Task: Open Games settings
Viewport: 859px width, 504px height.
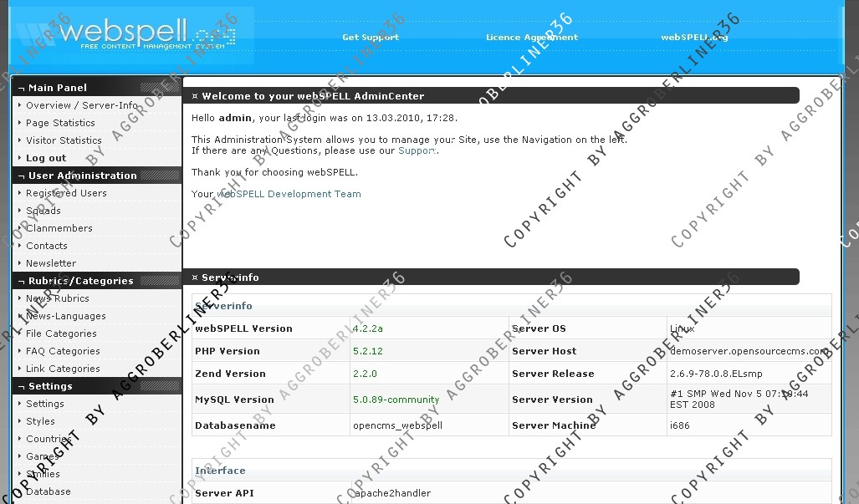Action: click(42, 456)
